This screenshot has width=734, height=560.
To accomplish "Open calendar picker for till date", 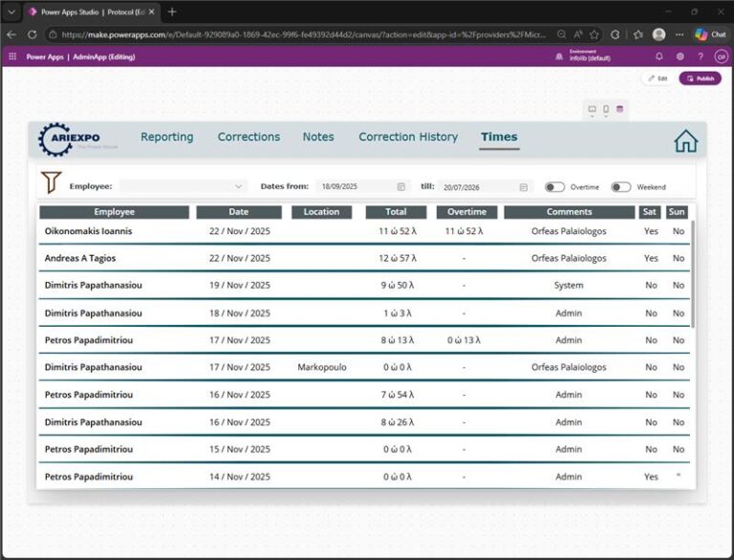I will pos(524,187).
